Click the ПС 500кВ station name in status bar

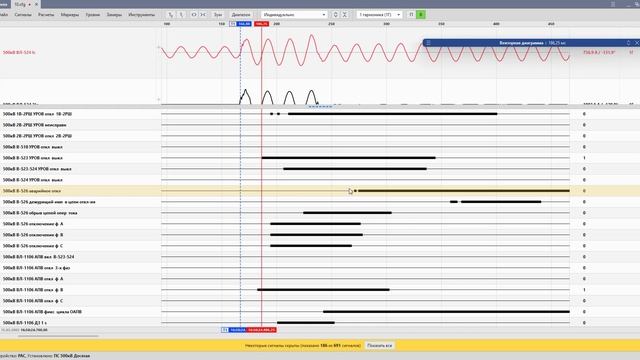tap(71, 356)
